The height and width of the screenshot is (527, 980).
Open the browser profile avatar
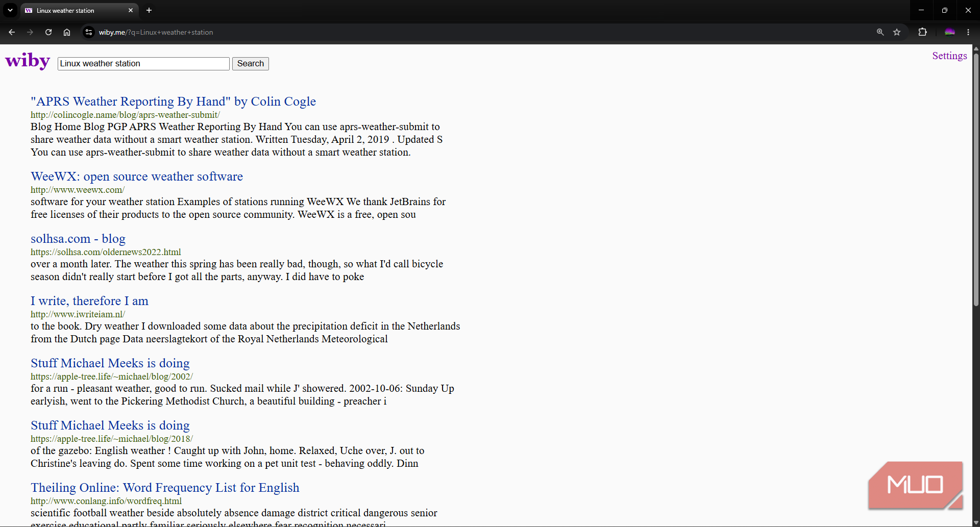tap(949, 32)
